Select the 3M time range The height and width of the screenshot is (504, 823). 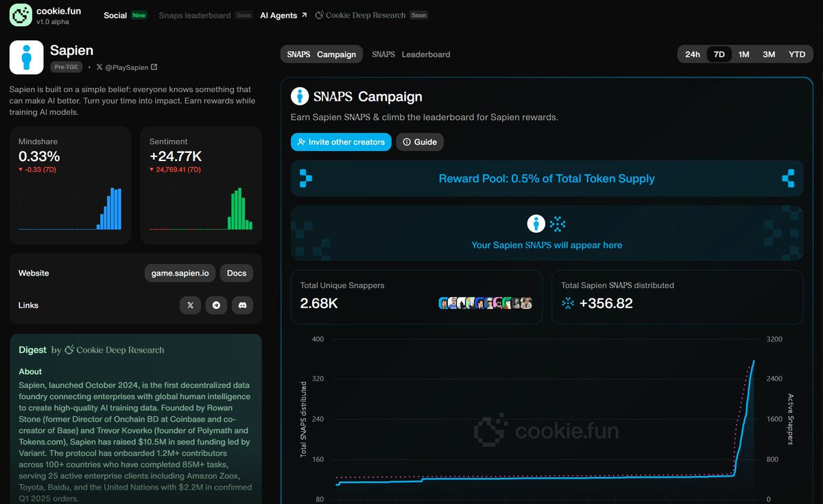coord(769,54)
